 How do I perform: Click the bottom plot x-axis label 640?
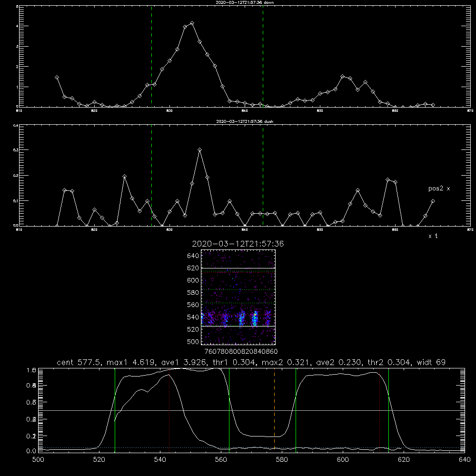[465, 460]
